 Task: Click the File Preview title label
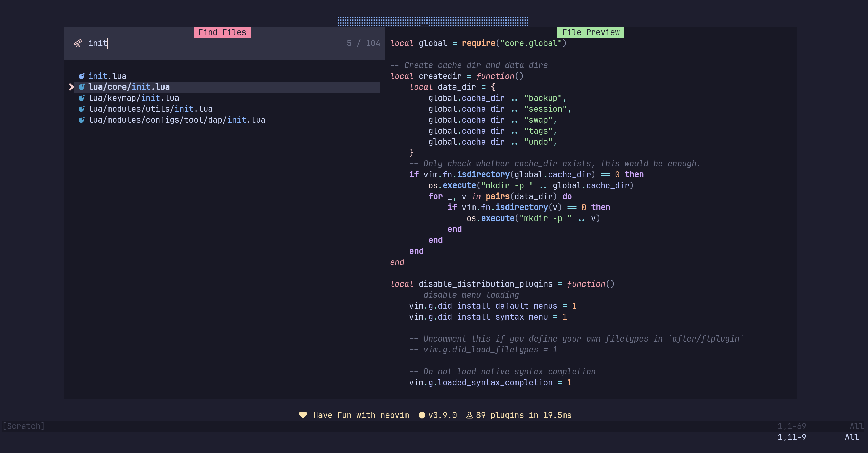(x=591, y=32)
